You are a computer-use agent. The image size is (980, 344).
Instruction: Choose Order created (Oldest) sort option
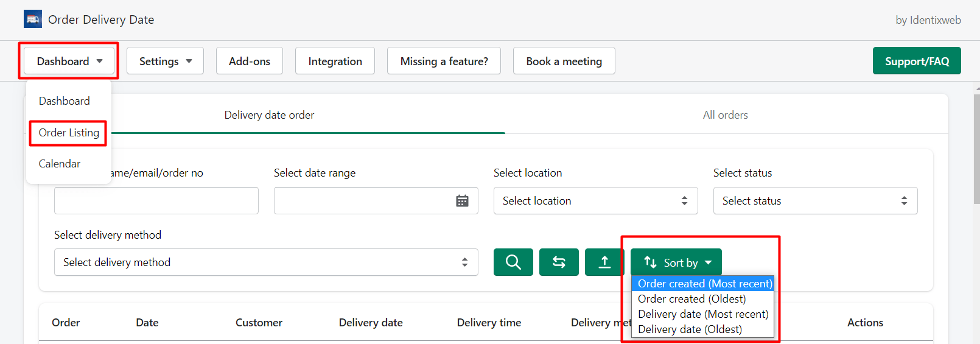click(x=703, y=299)
